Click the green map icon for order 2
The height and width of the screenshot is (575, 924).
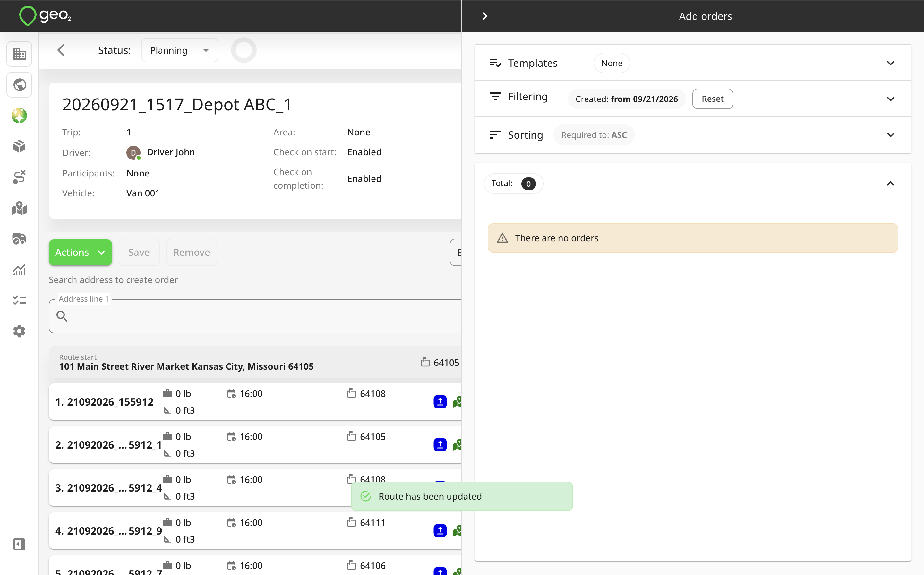(x=458, y=444)
